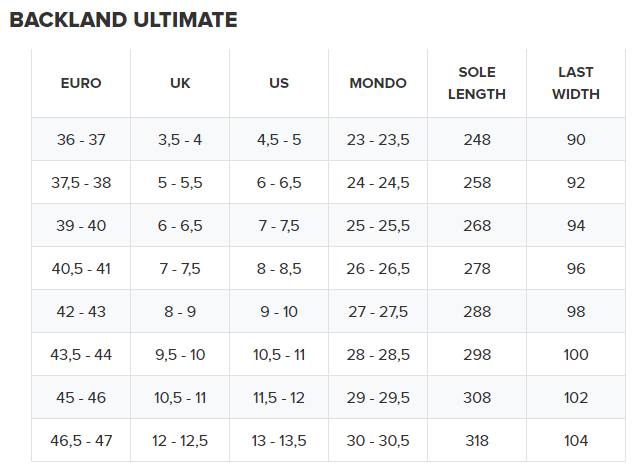The image size is (637, 472).
Task: Select the UK 9,5 - 10 cell
Action: click(180, 355)
